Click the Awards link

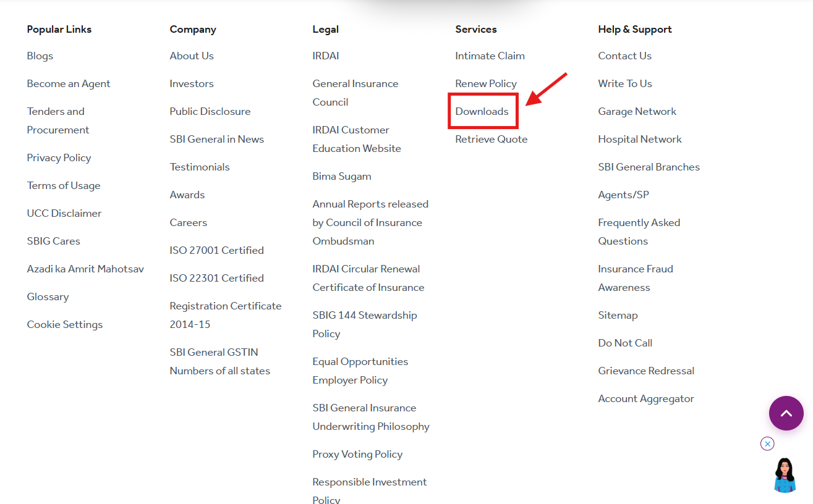tap(187, 195)
